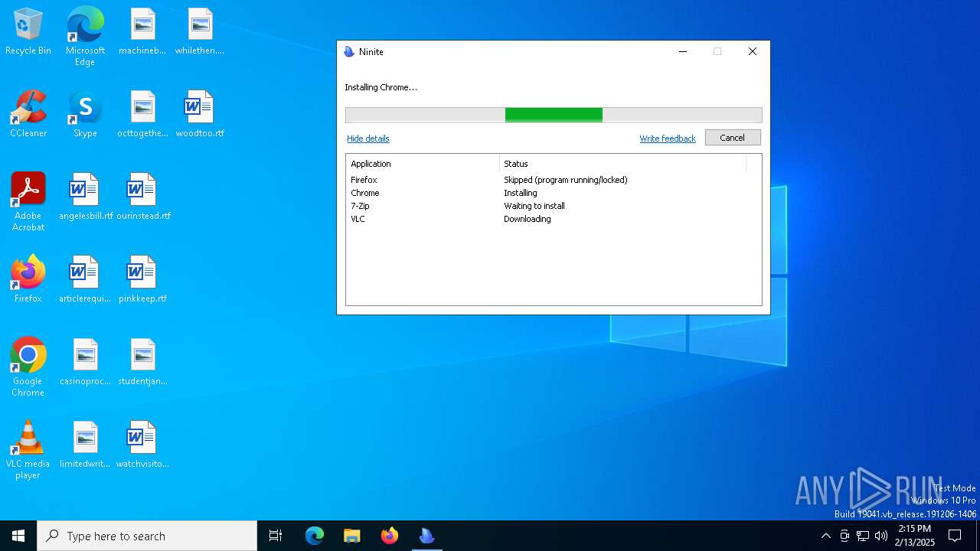Viewport: 980px width, 551px height.
Task: Select the Chrome row in the list
Action: (x=554, y=193)
